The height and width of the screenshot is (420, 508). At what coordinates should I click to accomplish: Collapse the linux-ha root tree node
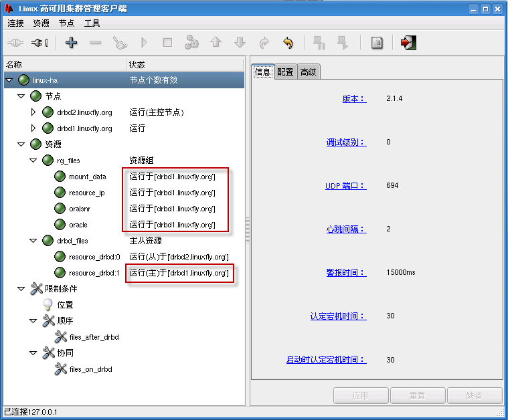point(9,80)
